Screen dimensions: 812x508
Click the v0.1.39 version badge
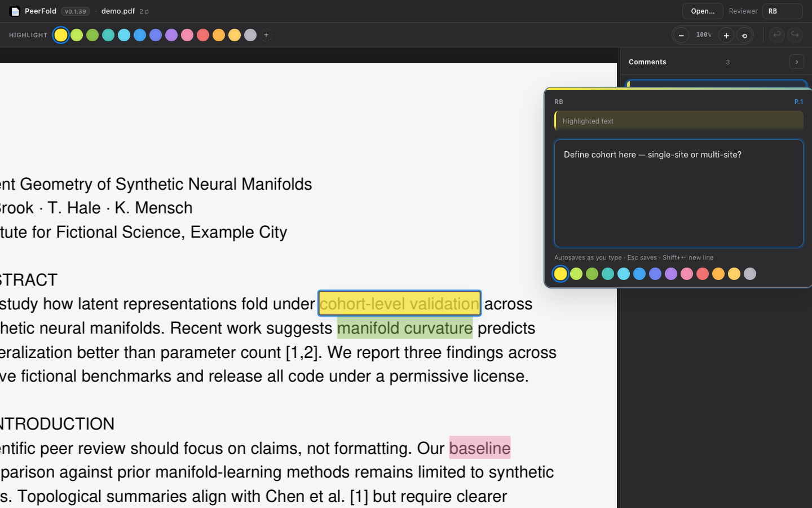coord(76,11)
